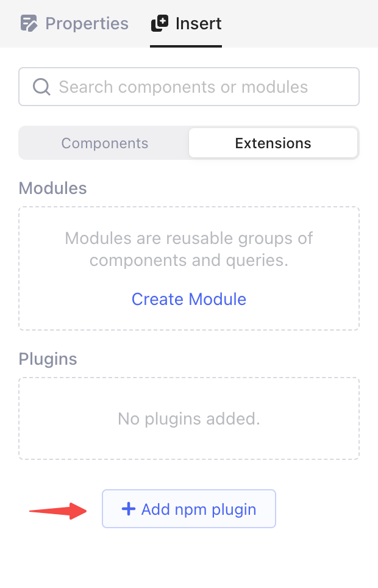Switch to the Components segment
Screen dimensions: 378x588
pyautogui.click(x=105, y=143)
